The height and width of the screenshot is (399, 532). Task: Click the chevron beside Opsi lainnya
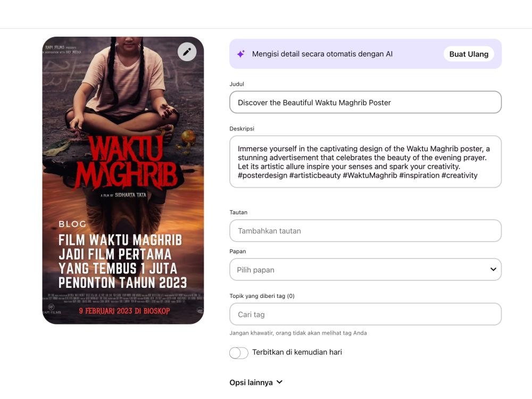point(280,382)
